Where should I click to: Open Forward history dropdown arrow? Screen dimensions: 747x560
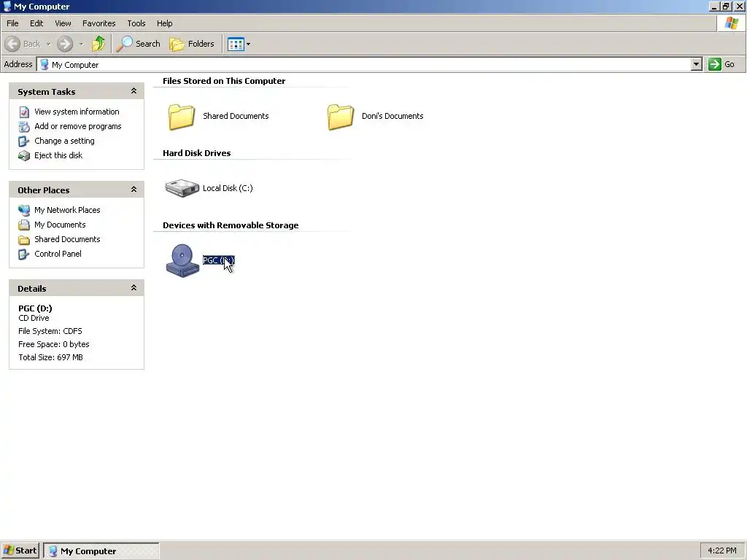pyautogui.click(x=81, y=44)
